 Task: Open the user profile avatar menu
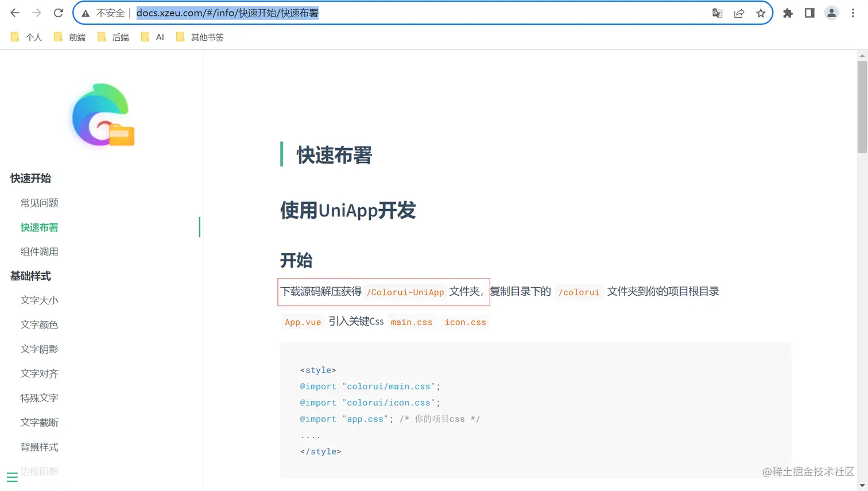click(831, 13)
